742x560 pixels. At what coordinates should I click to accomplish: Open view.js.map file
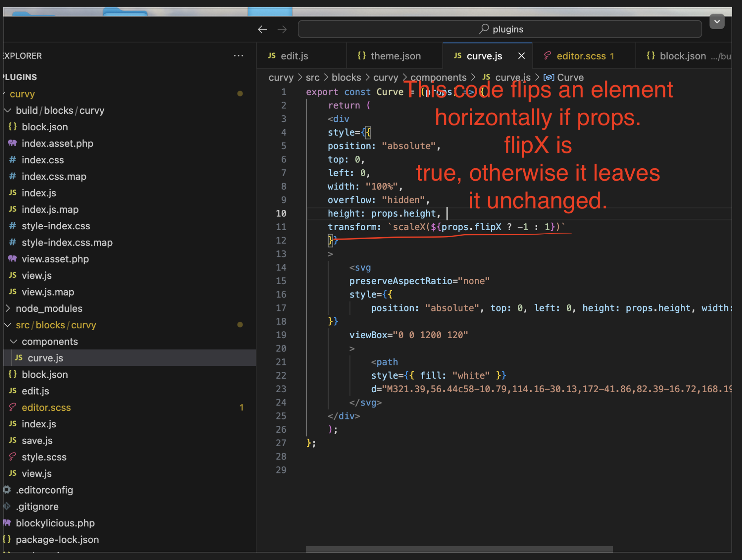(130, 292)
